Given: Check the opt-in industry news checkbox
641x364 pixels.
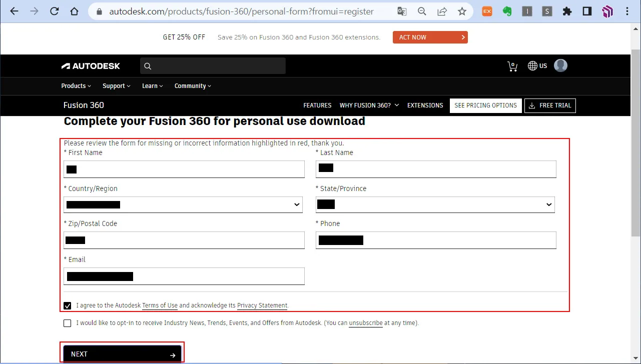Looking at the screenshot, I should click(x=68, y=323).
